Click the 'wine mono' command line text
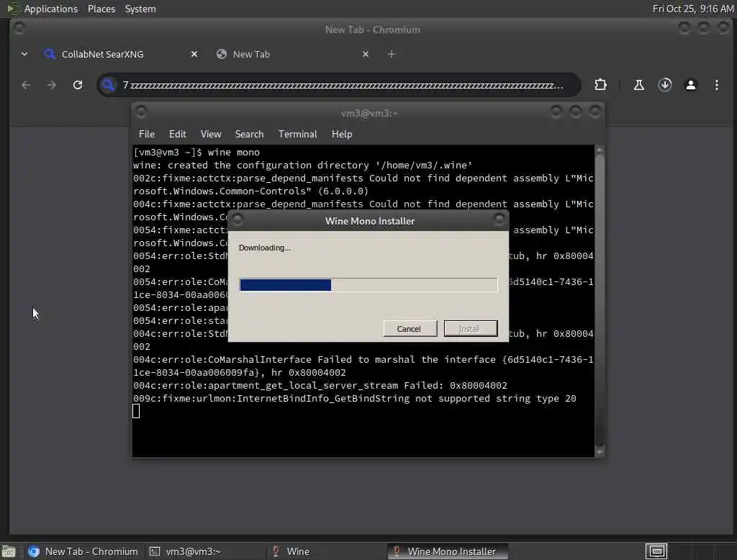The image size is (737, 560). 234,153
